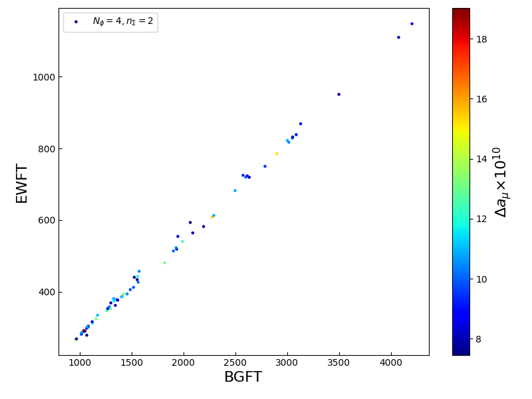This screenshot has height=399, width=532.
Task: Select the isolated data point near BGFT 3500
Action: pos(338,94)
